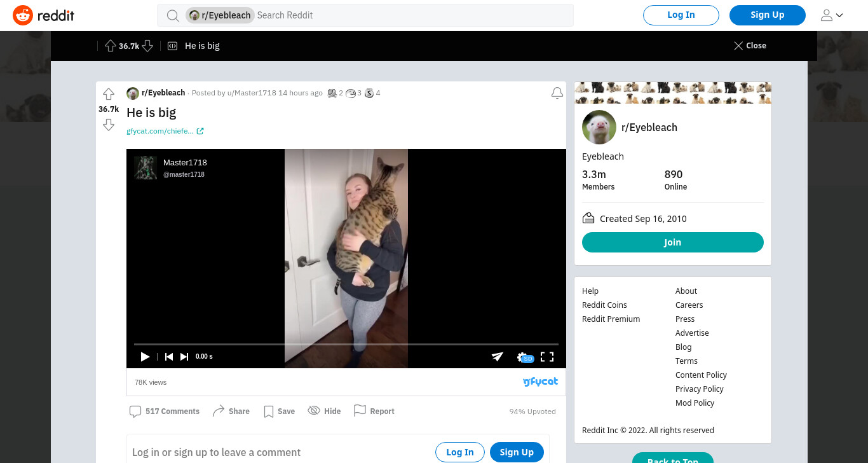Downvote using the top bar arrow
Screen dimensions: 868x463
coord(147,46)
